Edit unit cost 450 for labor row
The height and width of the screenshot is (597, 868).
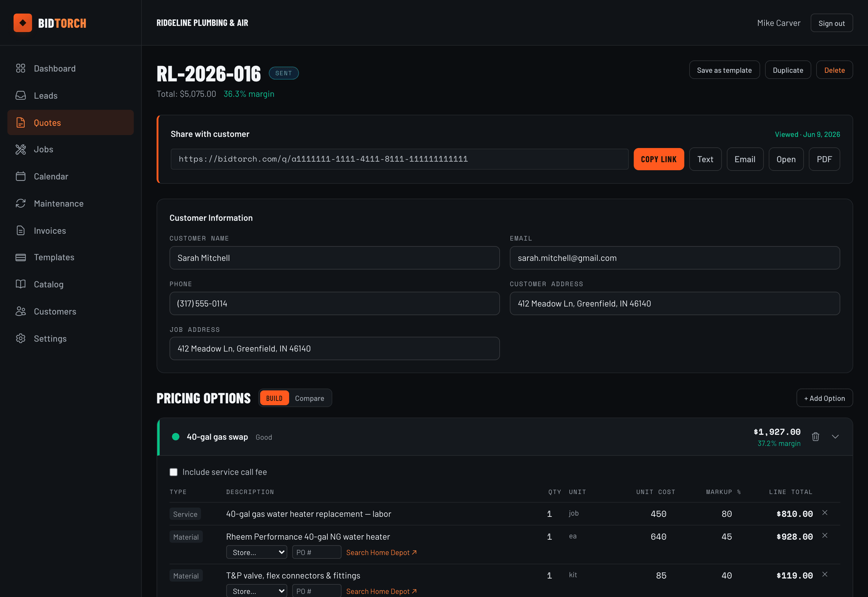(x=658, y=514)
